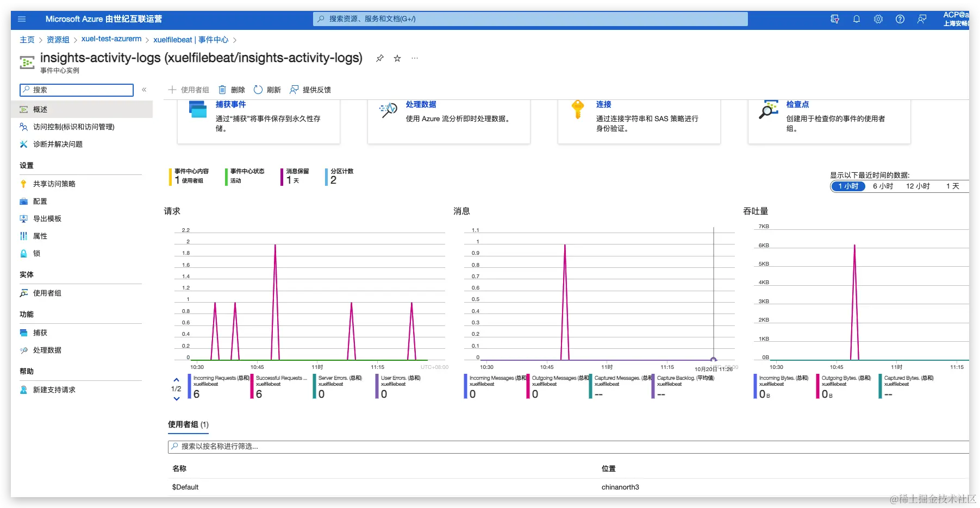Viewport: 980px width, 508px height.
Task: Click Incoming Requests legend color bar
Action: [x=189, y=386]
